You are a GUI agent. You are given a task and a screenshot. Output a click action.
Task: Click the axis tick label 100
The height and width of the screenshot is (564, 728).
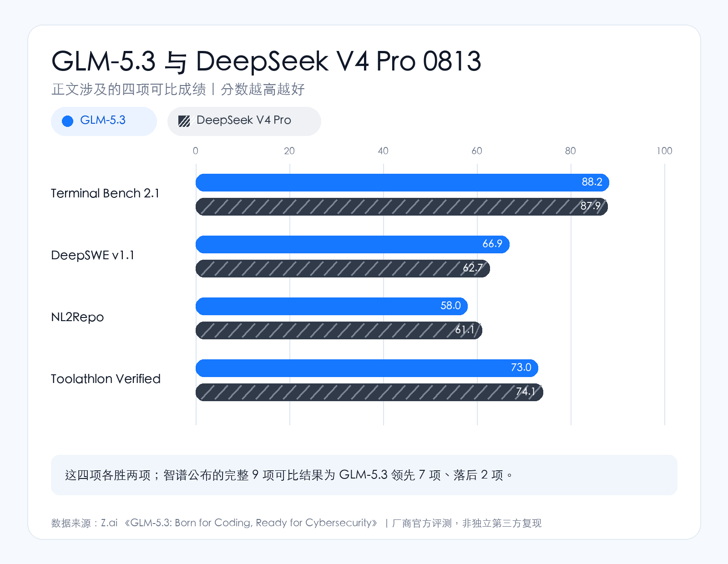[x=664, y=151]
